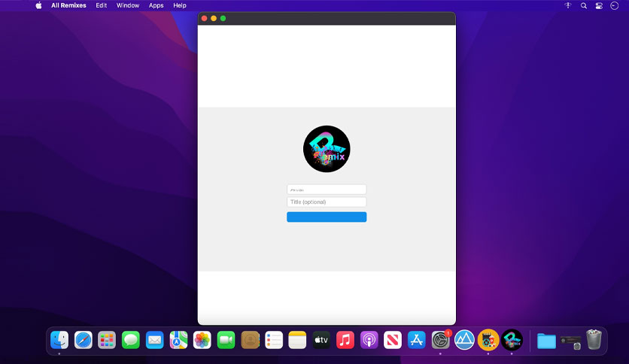Viewport: 629px width, 364px height.
Task: Open the Help menu
Action: pyautogui.click(x=180, y=5)
